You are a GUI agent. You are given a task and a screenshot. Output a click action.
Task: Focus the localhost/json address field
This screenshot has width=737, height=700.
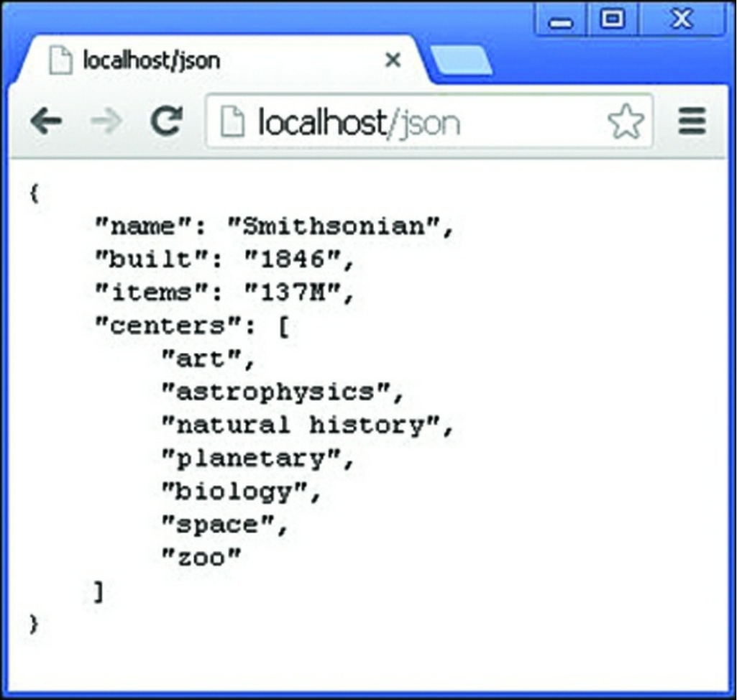click(429, 121)
